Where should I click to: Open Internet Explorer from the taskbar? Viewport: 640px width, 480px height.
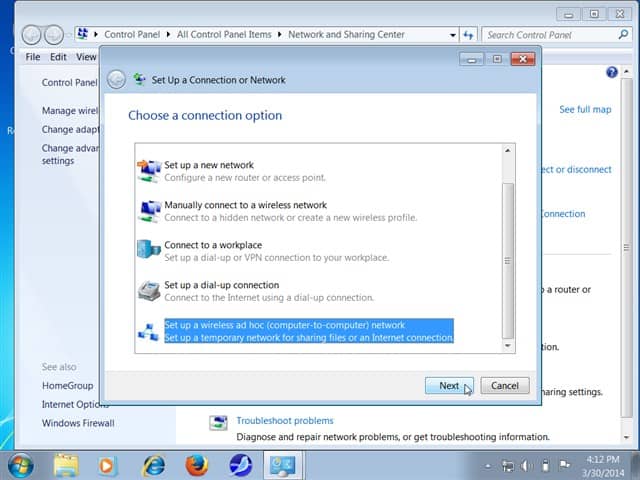(154, 465)
